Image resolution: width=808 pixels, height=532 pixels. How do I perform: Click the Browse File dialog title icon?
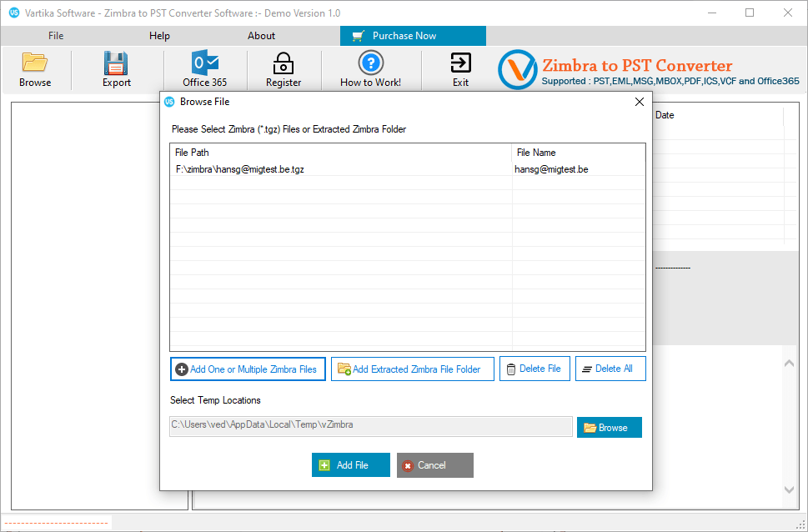coord(169,102)
